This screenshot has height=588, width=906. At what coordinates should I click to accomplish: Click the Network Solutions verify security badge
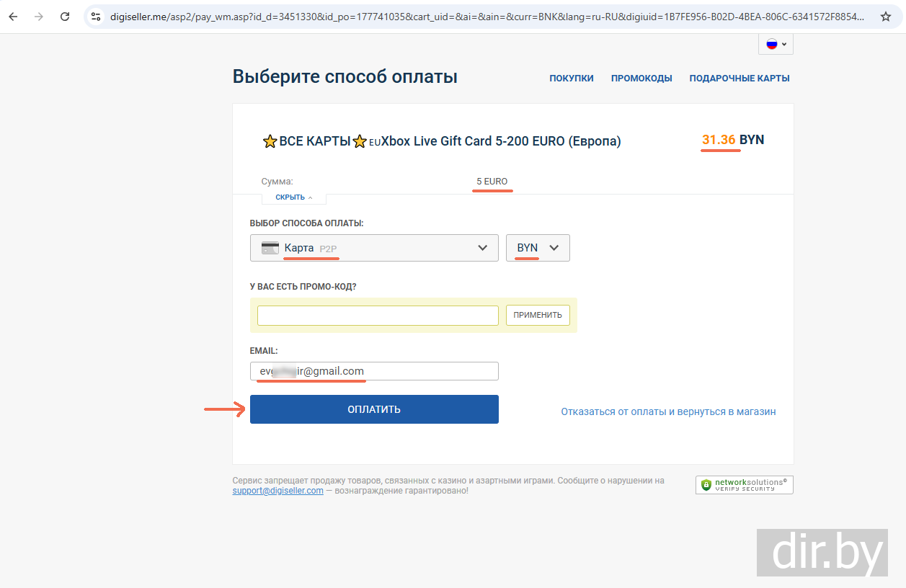745,485
